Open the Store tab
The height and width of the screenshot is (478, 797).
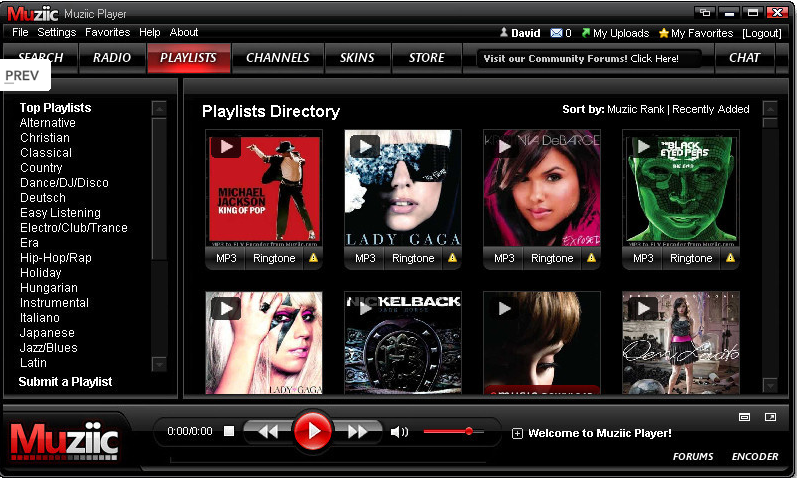click(x=427, y=58)
